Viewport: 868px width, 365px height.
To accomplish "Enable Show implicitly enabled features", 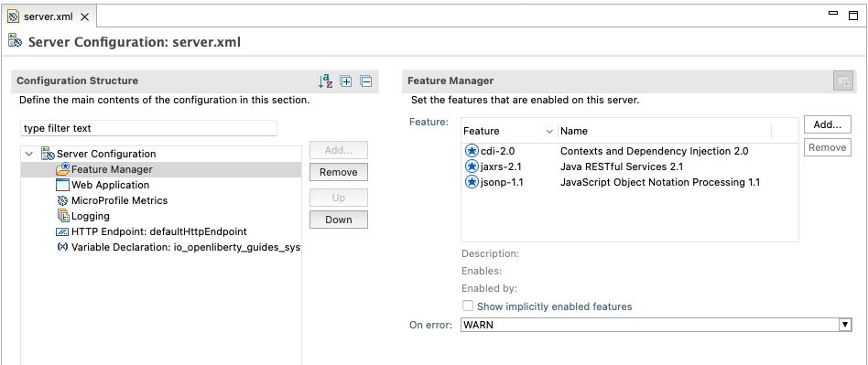I will point(468,306).
